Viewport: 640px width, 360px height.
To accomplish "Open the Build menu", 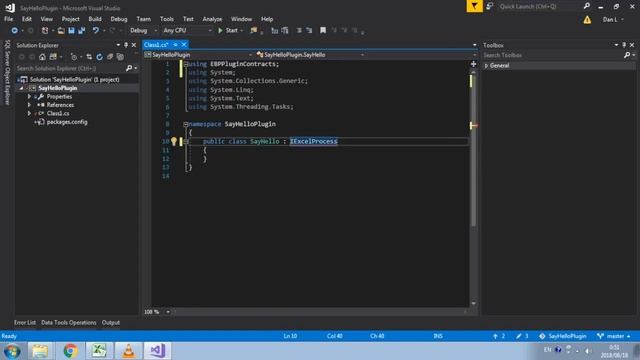I will click(x=95, y=19).
